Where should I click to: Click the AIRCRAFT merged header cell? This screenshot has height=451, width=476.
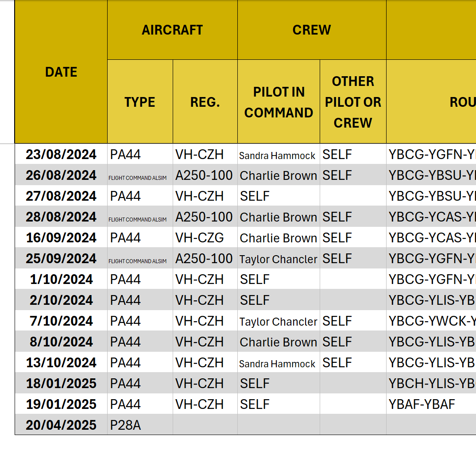(x=172, y=30)
